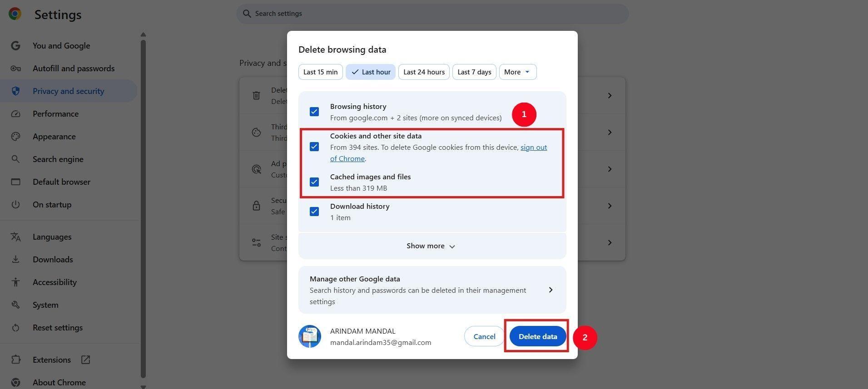The height and width of the screenshot is (389, 868).
Task: Click the Chrome icon for About Chrome
Action: 15,383
